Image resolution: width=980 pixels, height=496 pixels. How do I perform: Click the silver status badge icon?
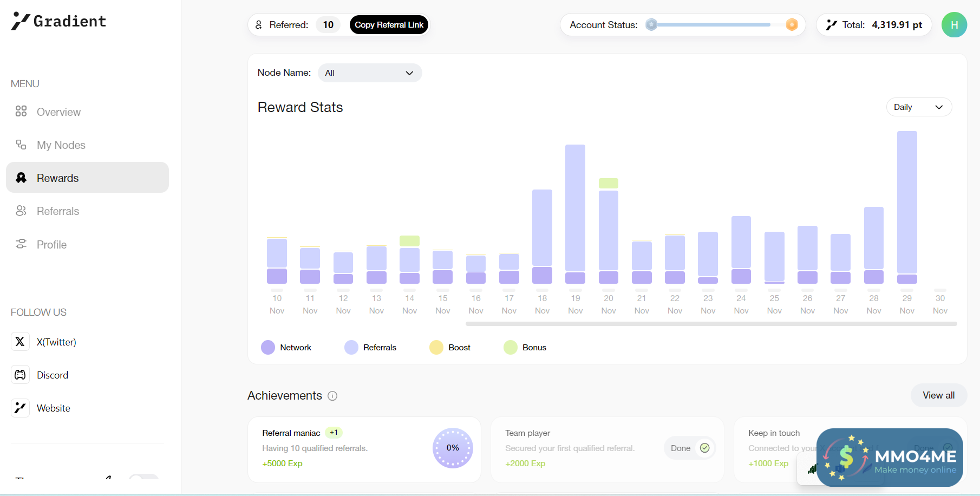click(x=651, y=24)
